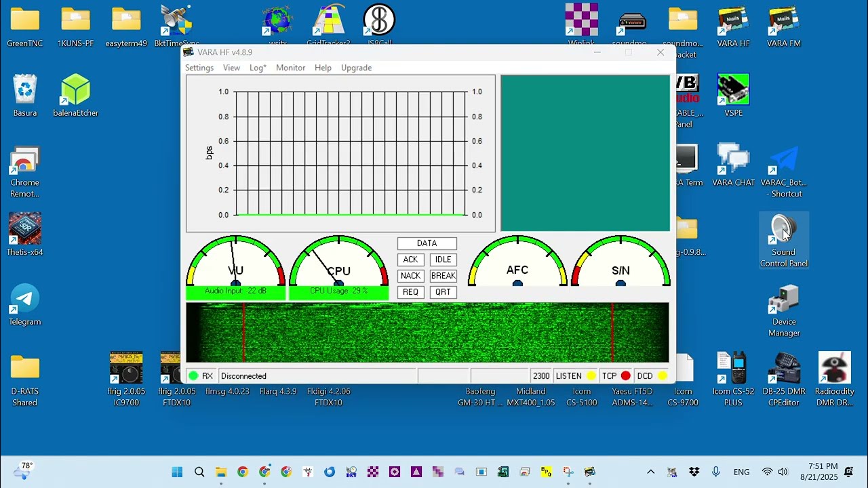The height and width of the screenshot is (488, 868).
Task: Click the IDLE indicator button
Action: [x=443, y=260]
